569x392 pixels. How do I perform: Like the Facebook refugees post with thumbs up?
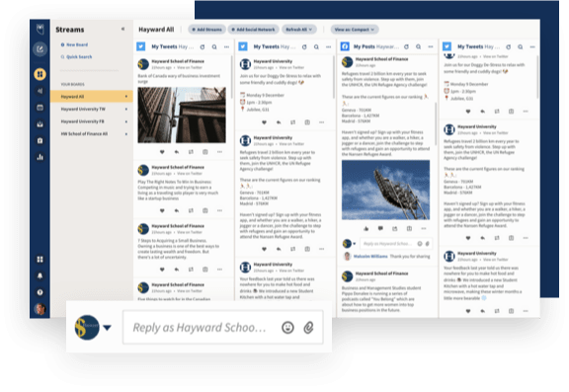pyautogui.click(x=366, y=228)
